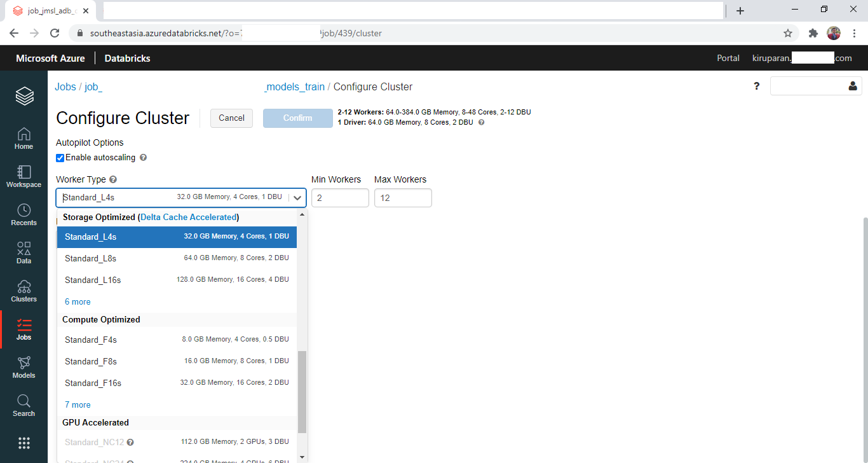Open the Worker Type dropdown arrow
868x463 pixels.
click(297, 198)
